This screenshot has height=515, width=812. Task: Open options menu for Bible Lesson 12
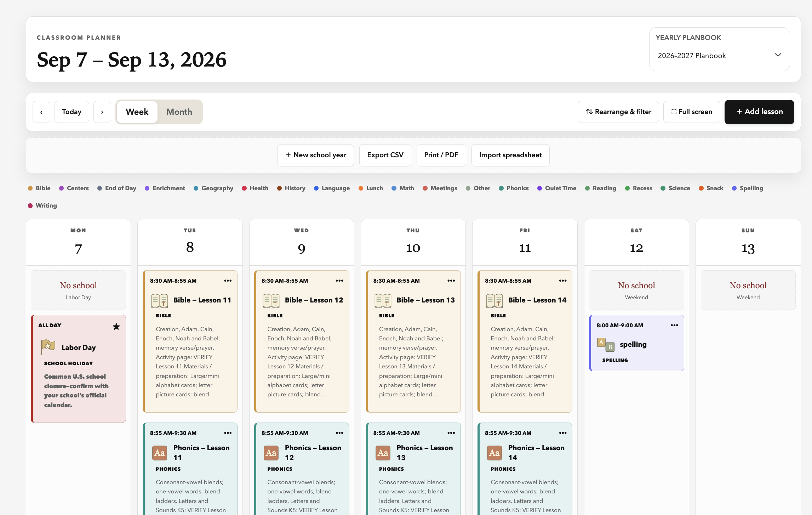(x=339, y=281)
